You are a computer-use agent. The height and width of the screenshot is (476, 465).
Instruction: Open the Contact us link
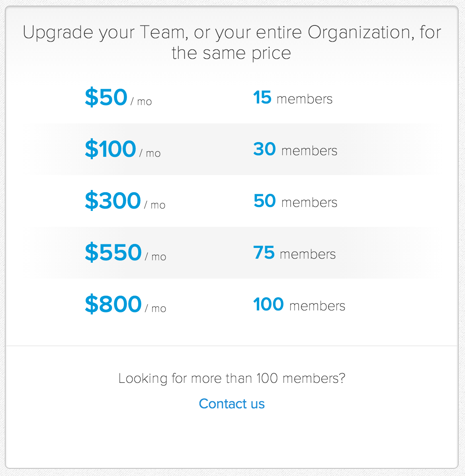tap(232, 404)
